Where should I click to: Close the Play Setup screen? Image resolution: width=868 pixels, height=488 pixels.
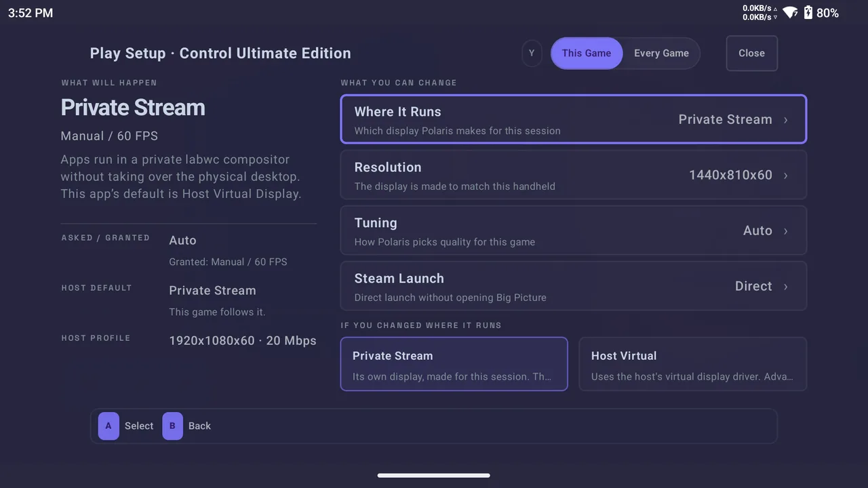[751, 53]
